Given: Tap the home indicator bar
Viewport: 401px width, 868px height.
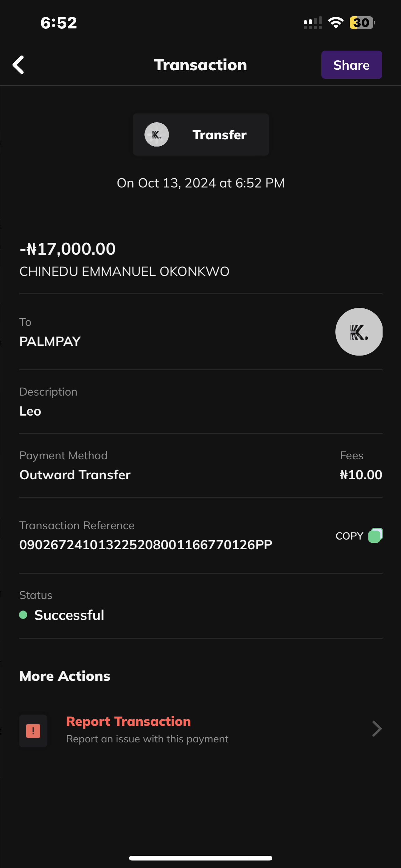Looking at the screenshot, I should tap(200, 858).
